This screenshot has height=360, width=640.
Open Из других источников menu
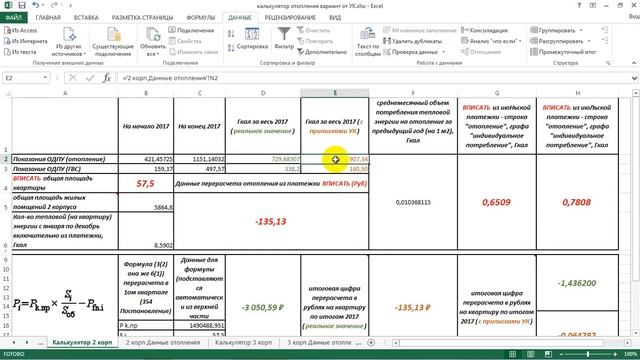click(69, 42)
